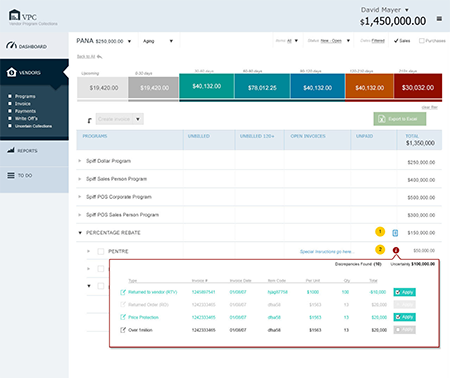Click the Vendors house icon
The height and width of the screenshot is (378, 450).
point(12,72)
